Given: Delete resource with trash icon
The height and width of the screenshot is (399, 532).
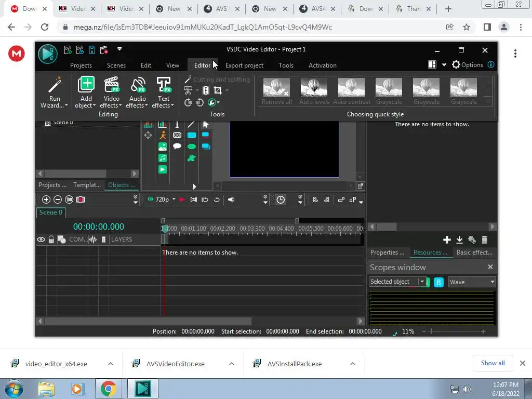Looking at the screenshot, I should [x=485, y=240].
